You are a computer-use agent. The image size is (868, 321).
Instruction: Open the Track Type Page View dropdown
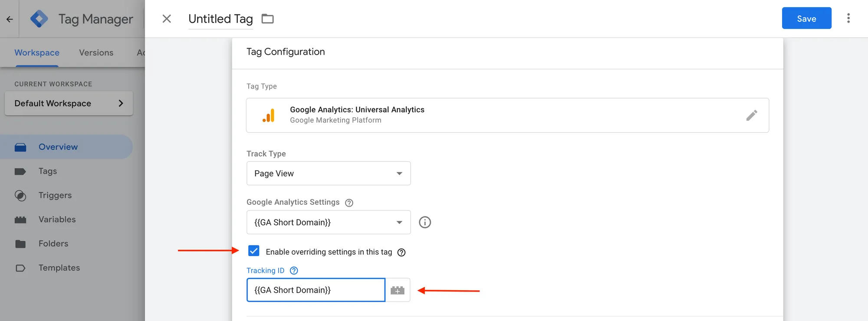point(329,174)
